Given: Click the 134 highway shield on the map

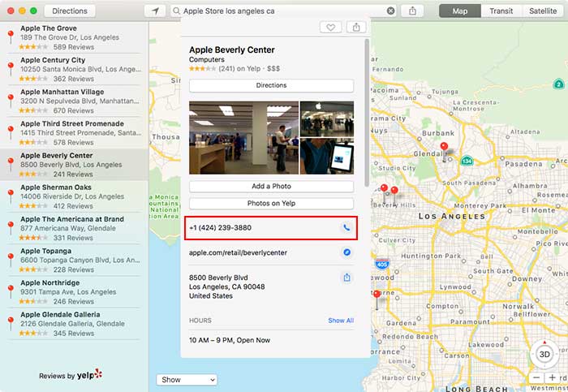Looking at the screenshot, I should click(467, 160).
